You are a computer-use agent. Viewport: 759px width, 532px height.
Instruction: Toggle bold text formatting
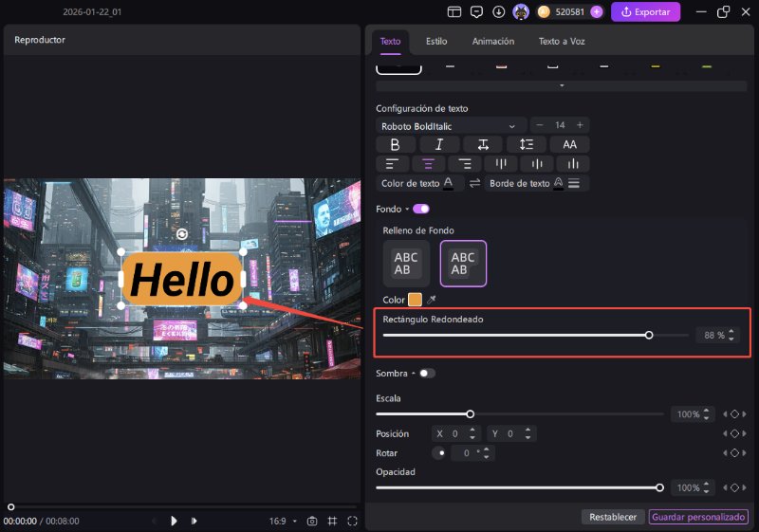pyautogui.click(x=396, y=144)
